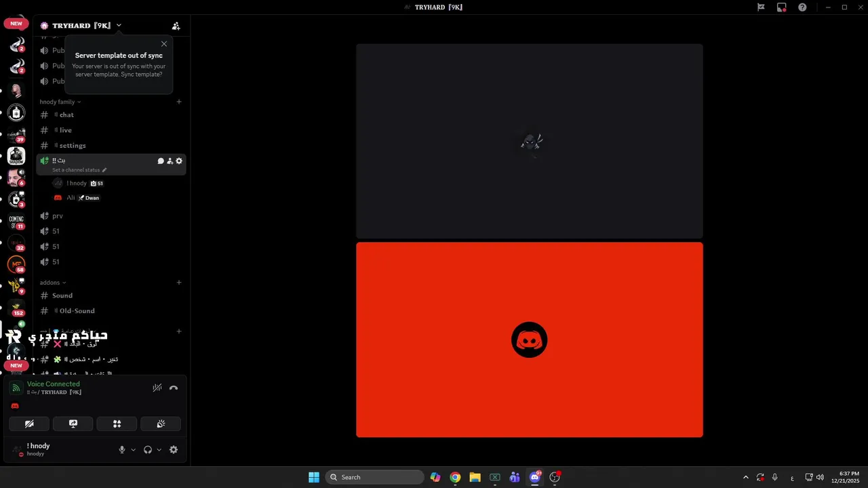Open File Explorer from taskbar
Image resolution: width=868 pixels, height=488 pixels.
tap(475, 477)
